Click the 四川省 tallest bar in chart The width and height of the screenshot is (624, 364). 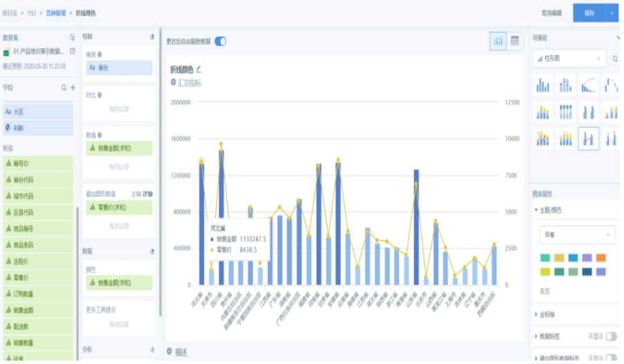click(x=221, y=217)
